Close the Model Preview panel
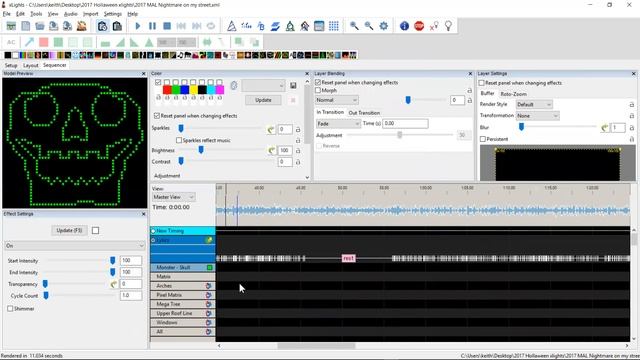640x360 pixels. coord(144,74)
